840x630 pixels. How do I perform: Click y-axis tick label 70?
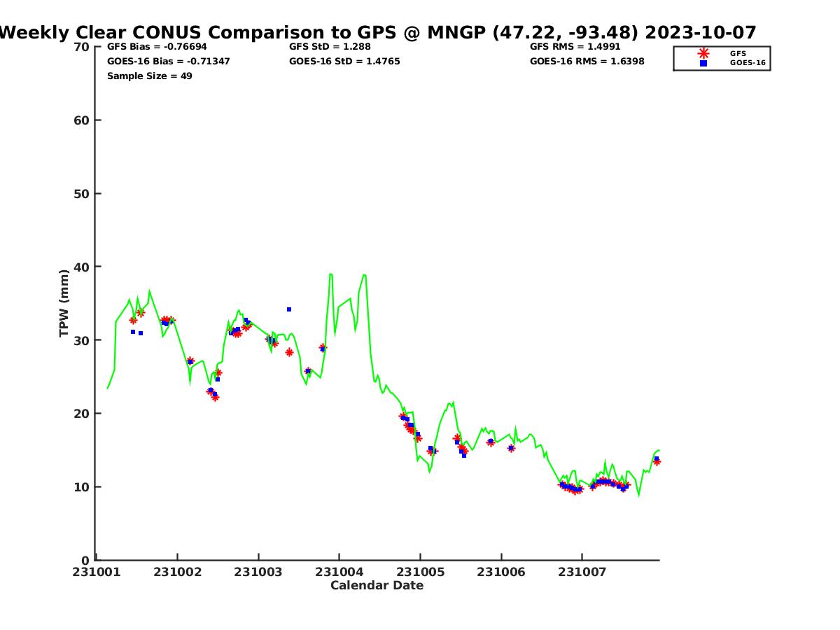82,47
